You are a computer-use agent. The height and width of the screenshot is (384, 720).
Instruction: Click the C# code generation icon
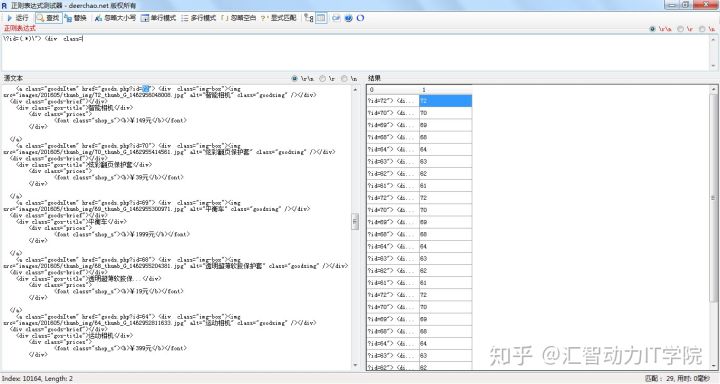(x=336, y=18)
